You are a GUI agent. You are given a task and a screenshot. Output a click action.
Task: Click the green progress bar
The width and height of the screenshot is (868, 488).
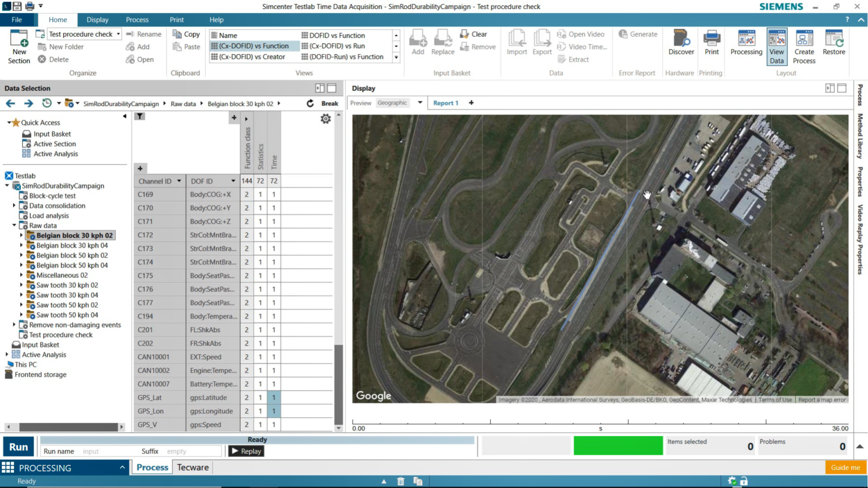point(618,445)
